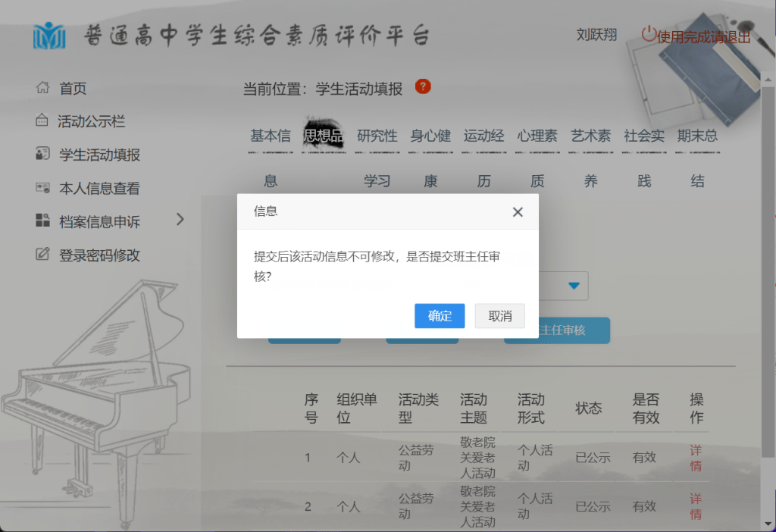Click the red question mark help icon
Image resolution: width=776 pixels, height=532 pixels.
[423, 86]
